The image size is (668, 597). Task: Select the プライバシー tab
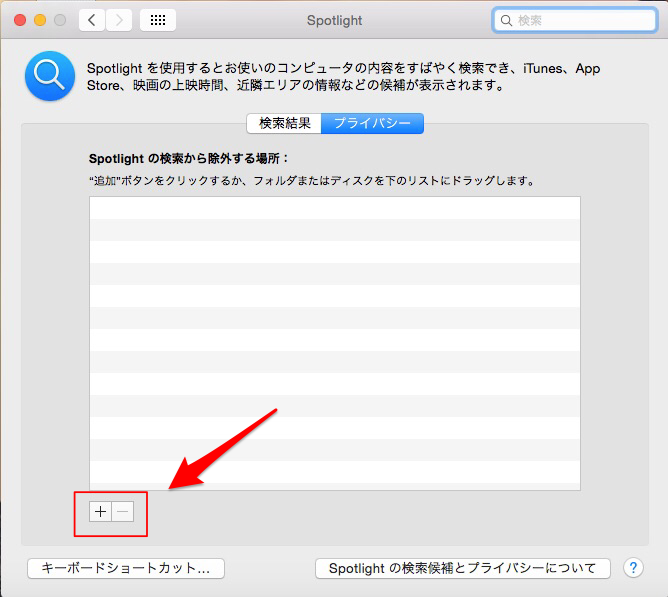coord(372,124)
